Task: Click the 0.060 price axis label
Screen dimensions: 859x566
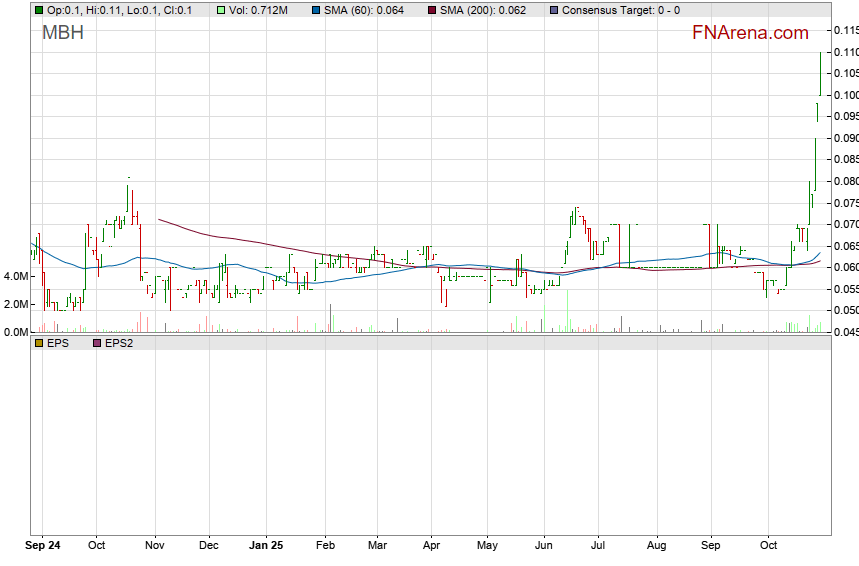Action: 845,268
